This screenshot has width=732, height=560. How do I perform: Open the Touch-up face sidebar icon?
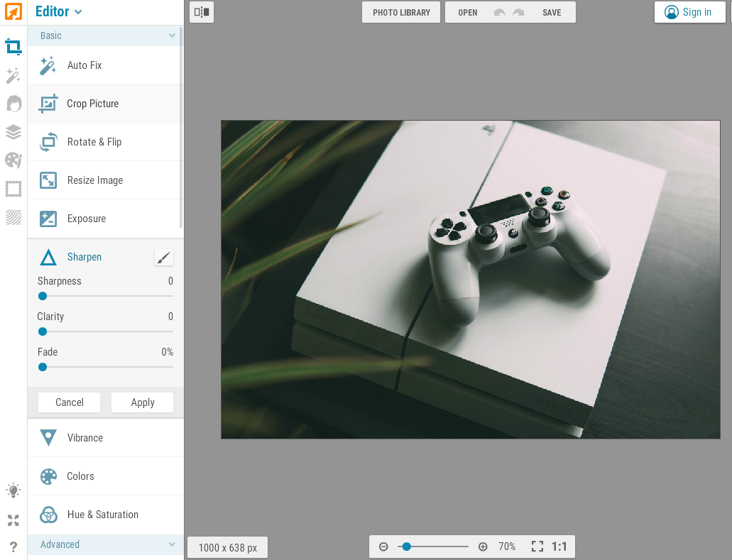coord(13,104)
